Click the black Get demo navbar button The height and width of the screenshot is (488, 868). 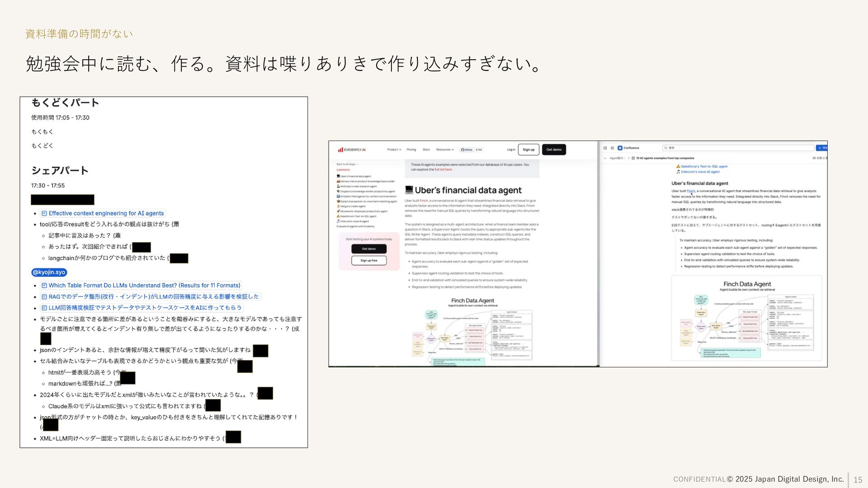click(x=554, y=150)
